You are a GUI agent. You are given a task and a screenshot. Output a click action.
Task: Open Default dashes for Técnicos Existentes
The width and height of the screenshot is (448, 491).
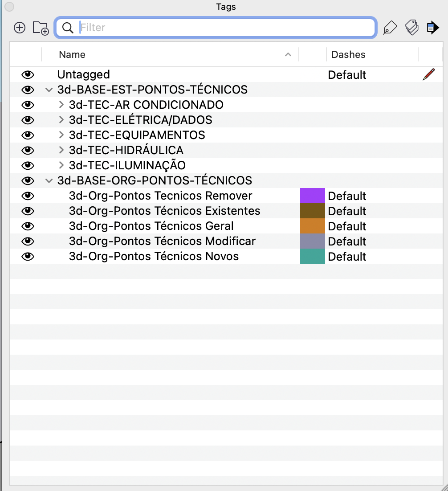click(347, 211)
